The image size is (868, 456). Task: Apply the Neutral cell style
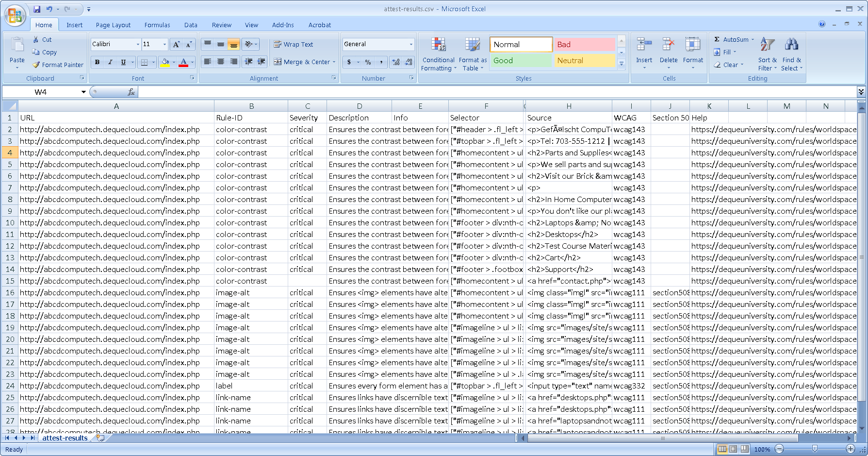click(585, 61)
